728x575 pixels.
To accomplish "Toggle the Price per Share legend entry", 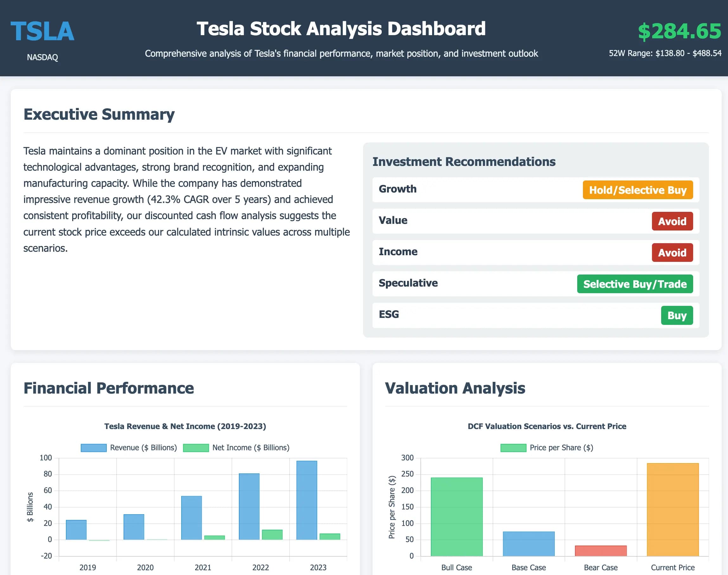I will click(547, 448).
